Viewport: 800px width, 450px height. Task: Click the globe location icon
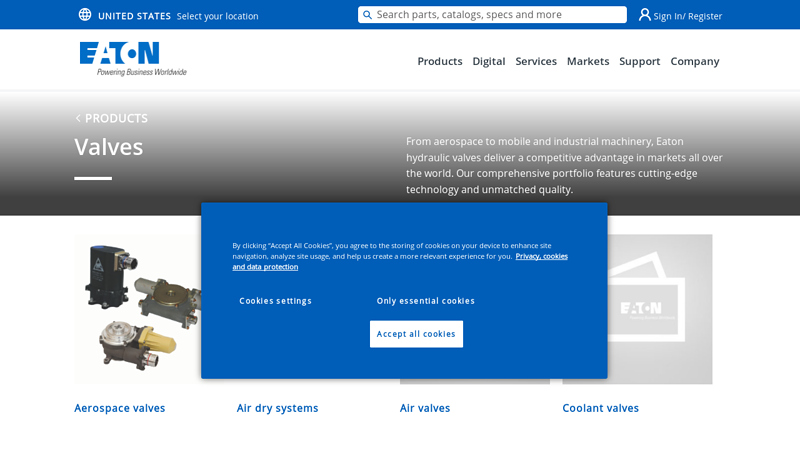tap(85, 15)
